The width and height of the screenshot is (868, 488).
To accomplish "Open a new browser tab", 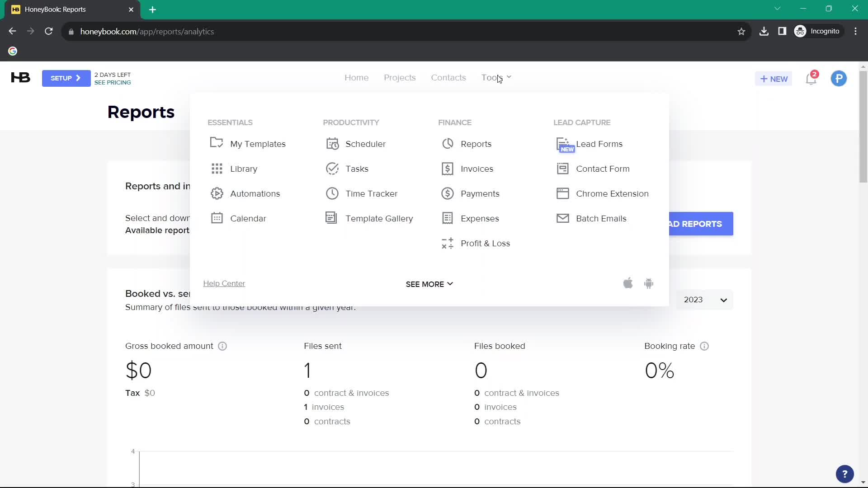I will click(152, 9).
